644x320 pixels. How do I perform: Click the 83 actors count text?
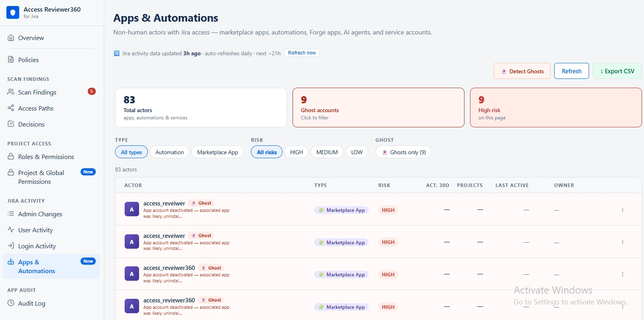pos(126,169)
